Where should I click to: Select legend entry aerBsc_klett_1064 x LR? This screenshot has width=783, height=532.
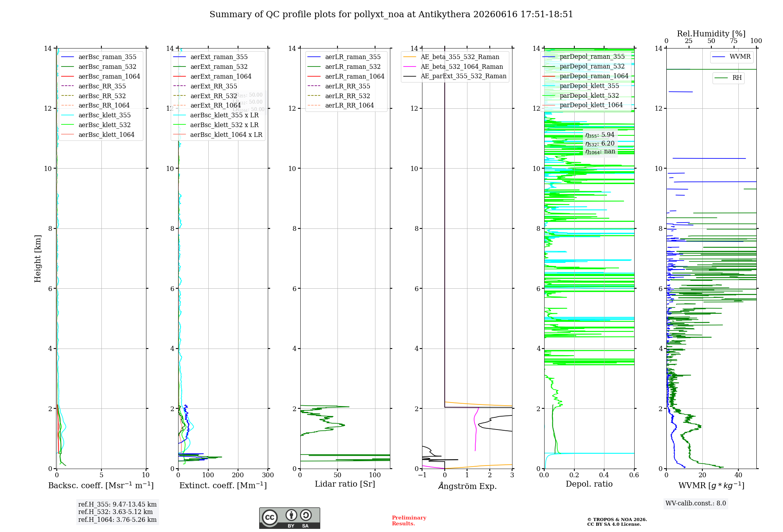[x=218, y=135]
